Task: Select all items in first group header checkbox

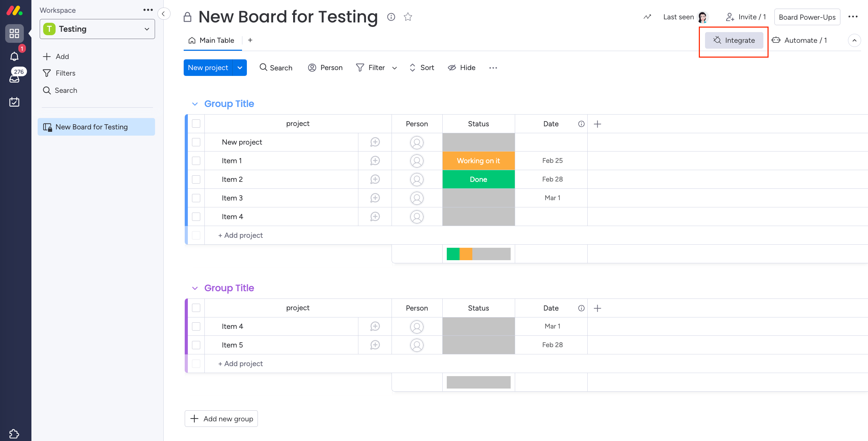Action: [x=196, y=124]
